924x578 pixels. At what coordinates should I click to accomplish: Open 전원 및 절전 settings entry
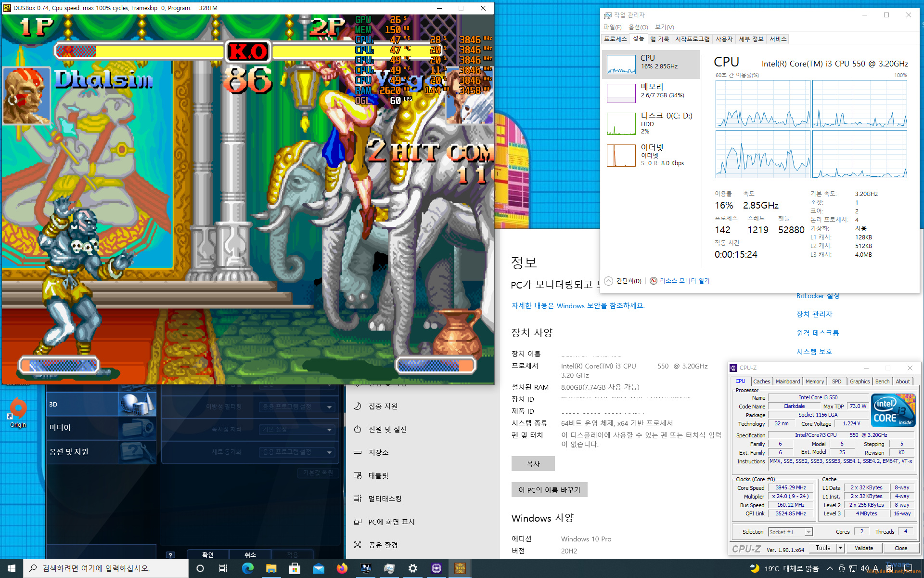pos(387,429)
